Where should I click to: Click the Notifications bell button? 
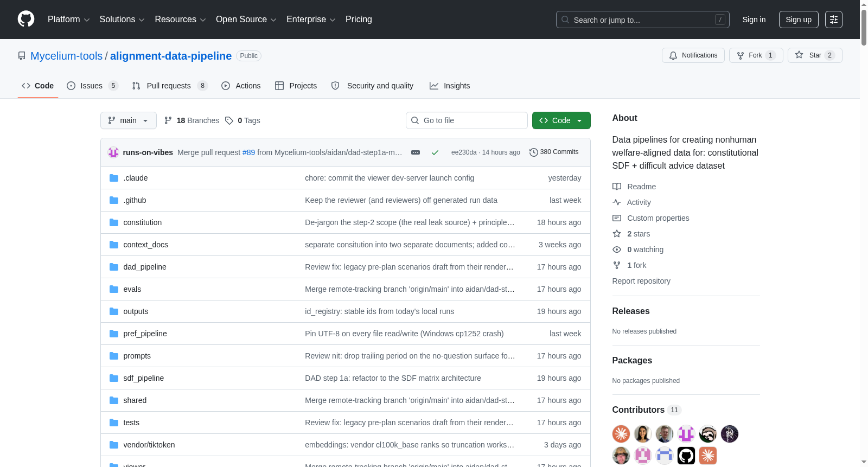point(693,55)
